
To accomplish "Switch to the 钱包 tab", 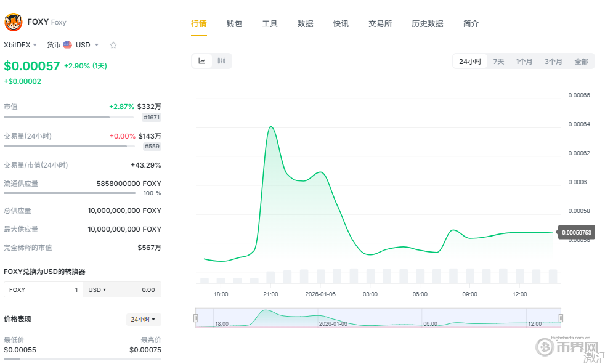I will tap(234, 23).
